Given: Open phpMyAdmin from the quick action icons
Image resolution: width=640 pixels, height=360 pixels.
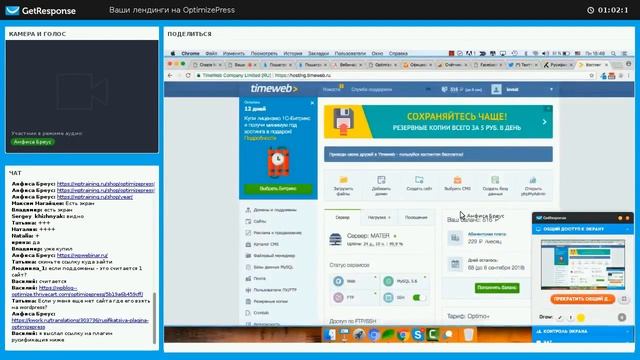Looking at the screenshot, I should pyautogui.click(x=533, y=180).
